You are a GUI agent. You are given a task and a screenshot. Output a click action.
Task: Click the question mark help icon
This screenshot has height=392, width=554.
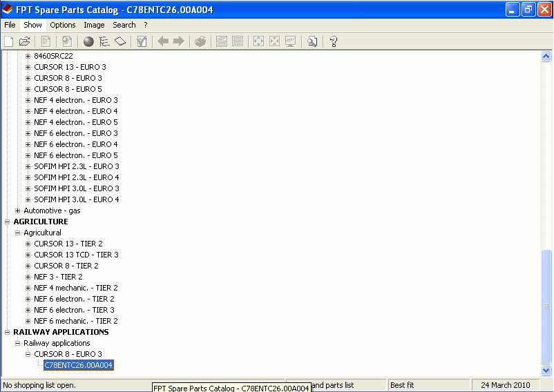coord(333,41)
